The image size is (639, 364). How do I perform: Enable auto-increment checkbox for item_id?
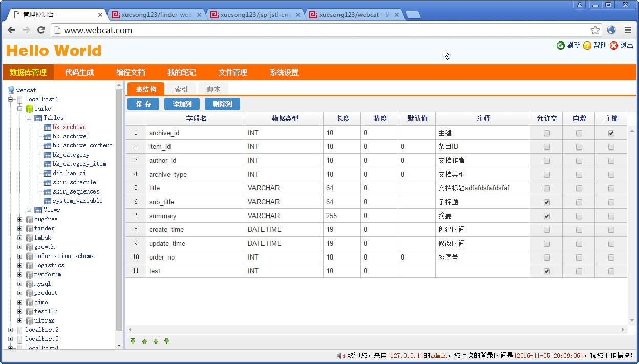[579, 147]
